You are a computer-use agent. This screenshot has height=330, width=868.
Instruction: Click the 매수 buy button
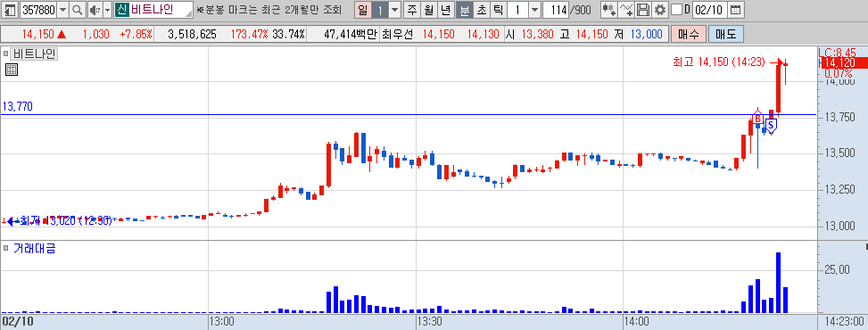pyautogui.click(x=688, y=34)
